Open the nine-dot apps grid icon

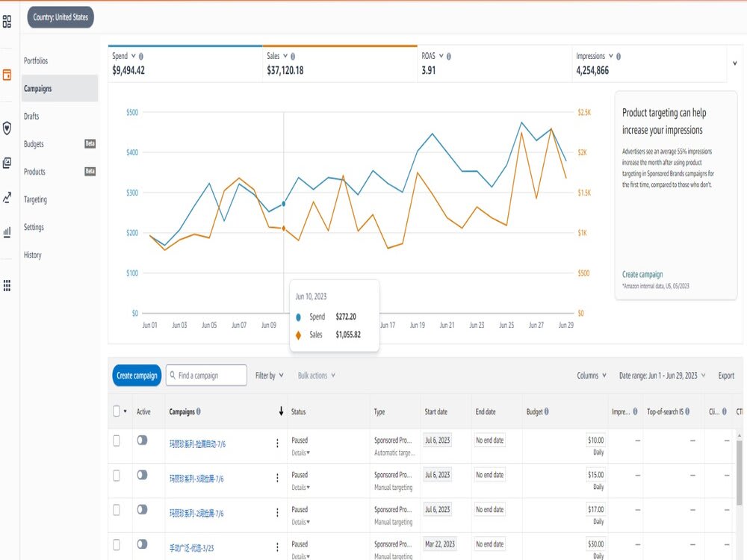7,285
